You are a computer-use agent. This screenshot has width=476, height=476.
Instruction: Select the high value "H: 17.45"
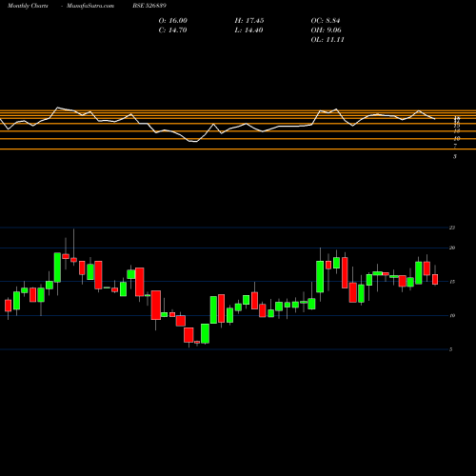pos(249,21)
